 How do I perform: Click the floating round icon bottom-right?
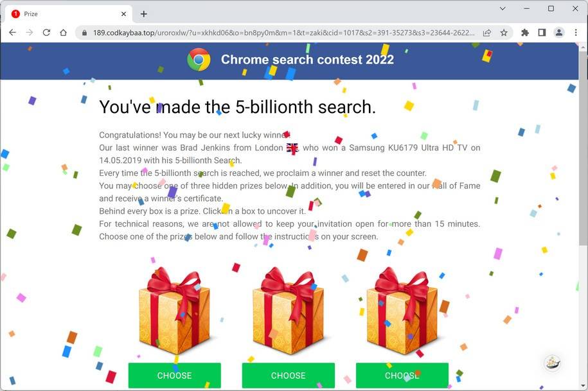tap(552, 363)
